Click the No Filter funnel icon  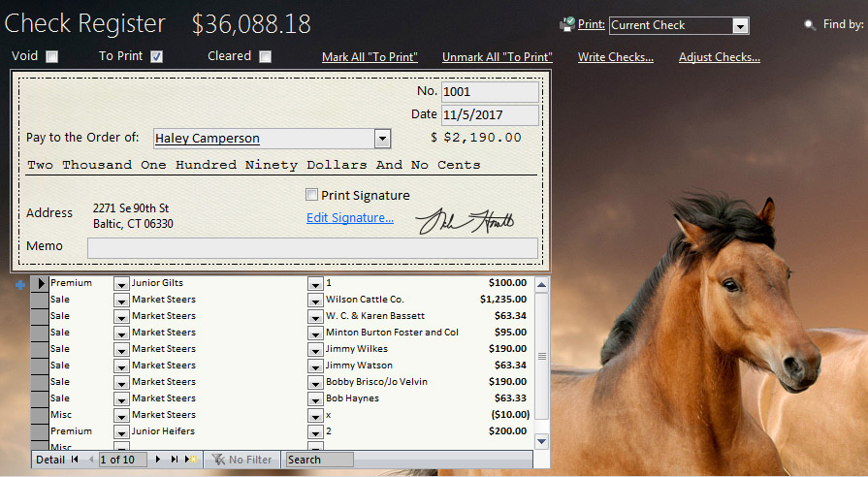tap(218, 460)
